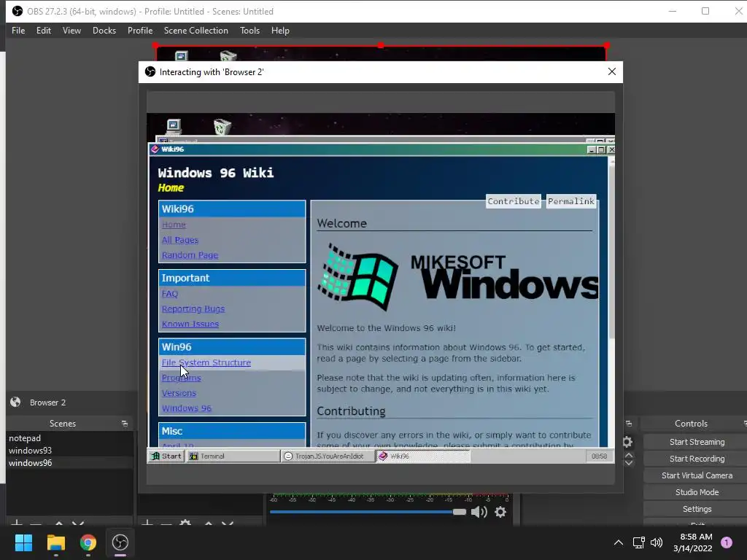Click the 08:58 clock in Windows 96 taskbar
The height and width of the screenshot is (560, 747).
point(599,456)
